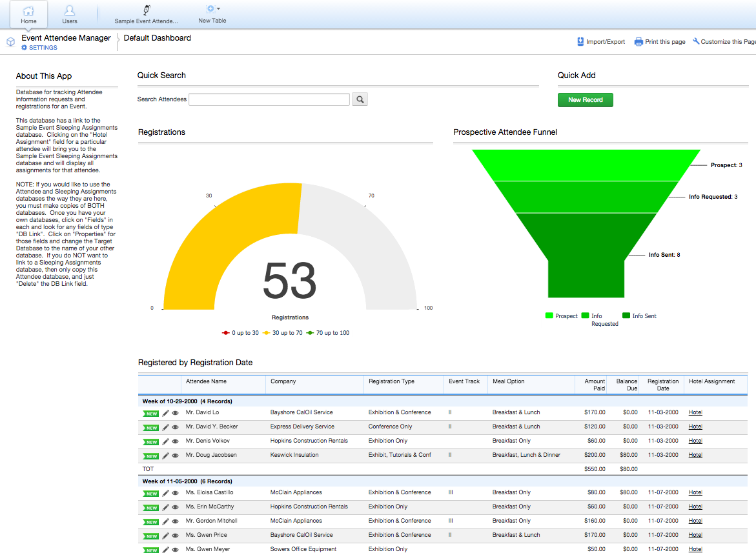Focus the Search Attendees input field

tap(269, 99)
